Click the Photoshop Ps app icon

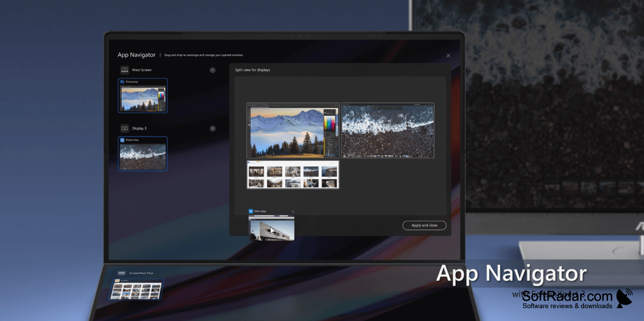122,82
